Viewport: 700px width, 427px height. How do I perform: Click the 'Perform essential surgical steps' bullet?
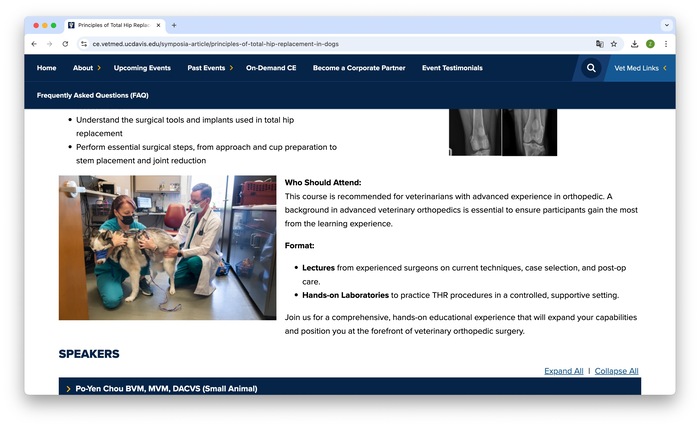click(x=206, y=154)
